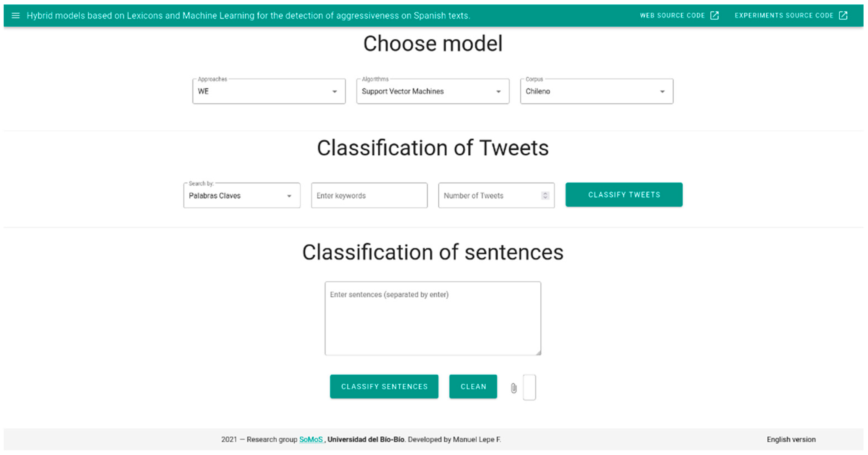
Task: Open the Search by Palabras Claves dropdown
Action: (242, 196)
